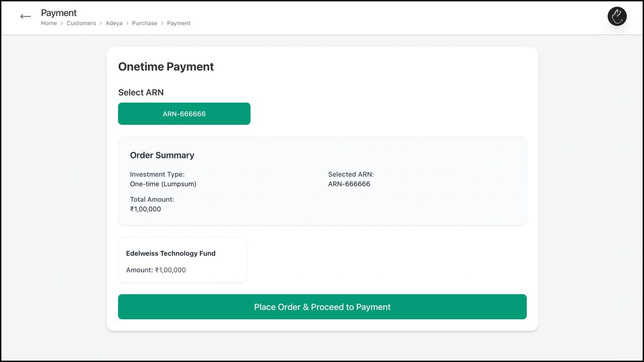Select the ARN-666666 option button
The image size is (644, 362).
pos(184,114)
